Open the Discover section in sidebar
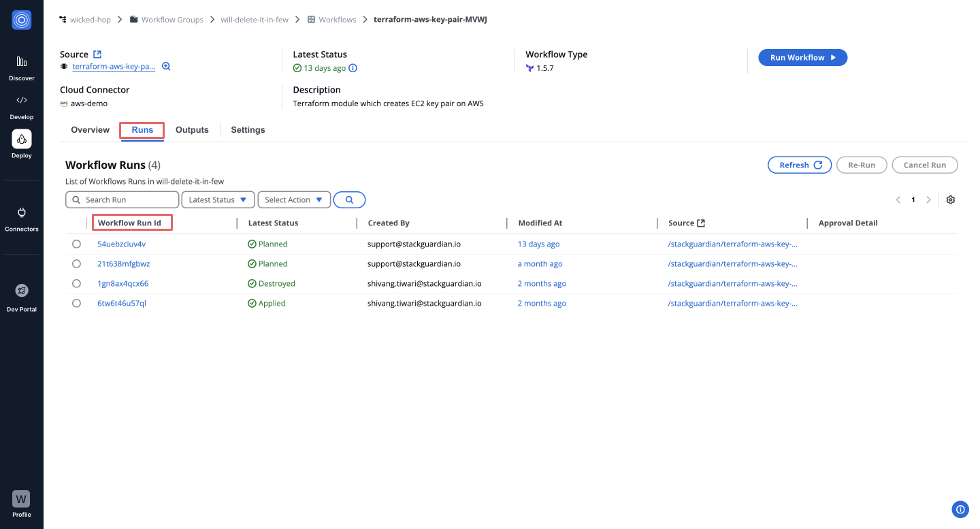The width and height of the screenshot is (980, 529). 21,63
